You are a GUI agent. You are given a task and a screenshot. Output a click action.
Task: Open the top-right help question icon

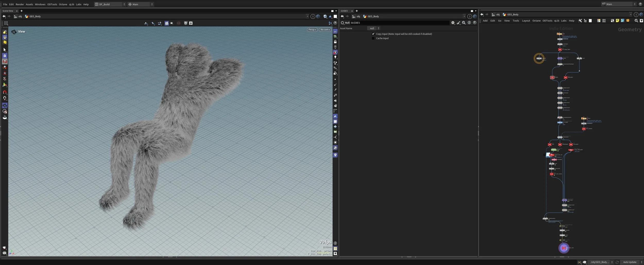click(x=640, y=4)
